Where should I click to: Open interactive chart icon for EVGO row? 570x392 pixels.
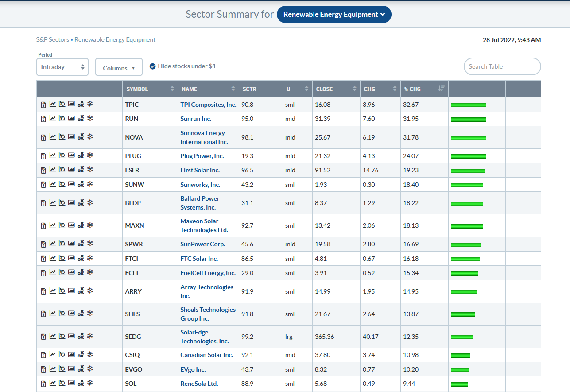[x=62, y=369]
